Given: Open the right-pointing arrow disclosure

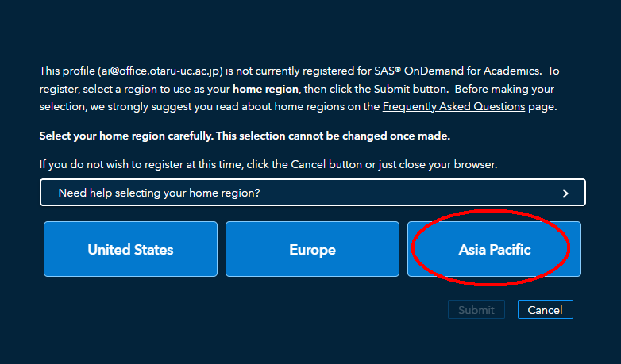Looking at the screenshot, I should 565,193.
